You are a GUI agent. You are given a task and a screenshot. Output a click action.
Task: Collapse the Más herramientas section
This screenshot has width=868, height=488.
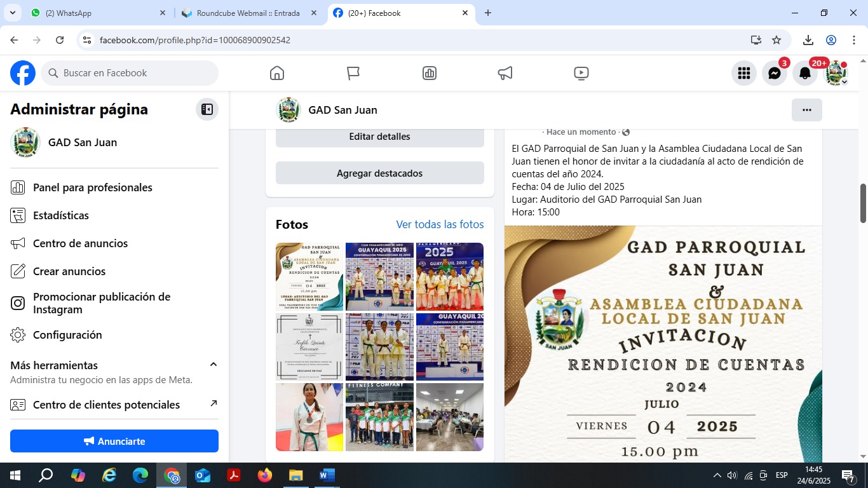point(214,365)
